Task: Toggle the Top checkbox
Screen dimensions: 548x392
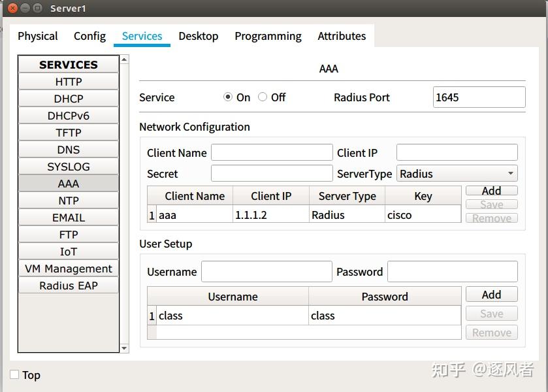Action: [14, 374]
